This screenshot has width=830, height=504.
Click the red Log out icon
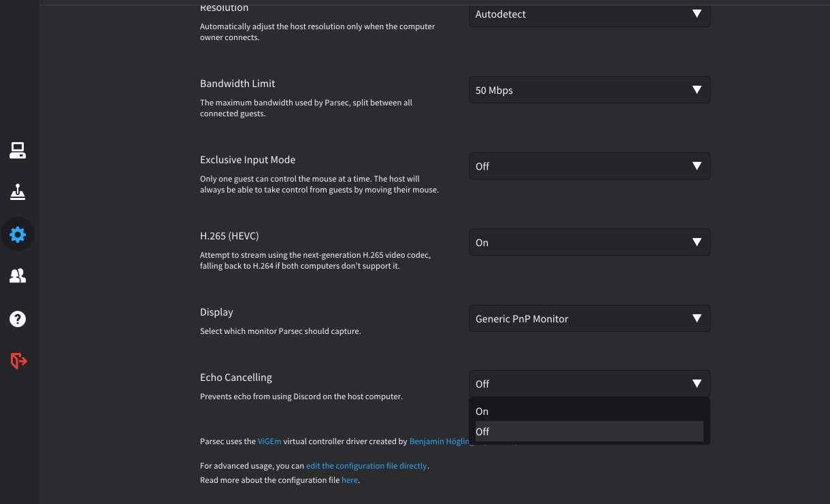tap(18, 360)
